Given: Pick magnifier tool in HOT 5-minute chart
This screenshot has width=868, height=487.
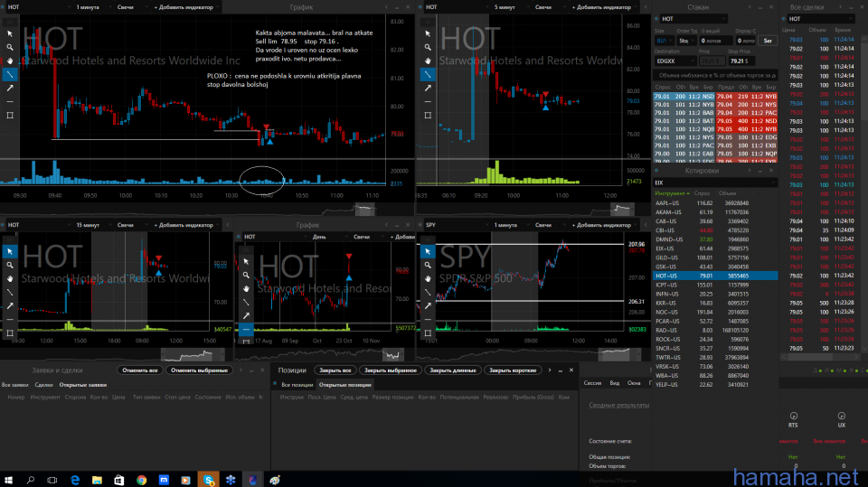Looking at the screenshot, I should 428,47.
